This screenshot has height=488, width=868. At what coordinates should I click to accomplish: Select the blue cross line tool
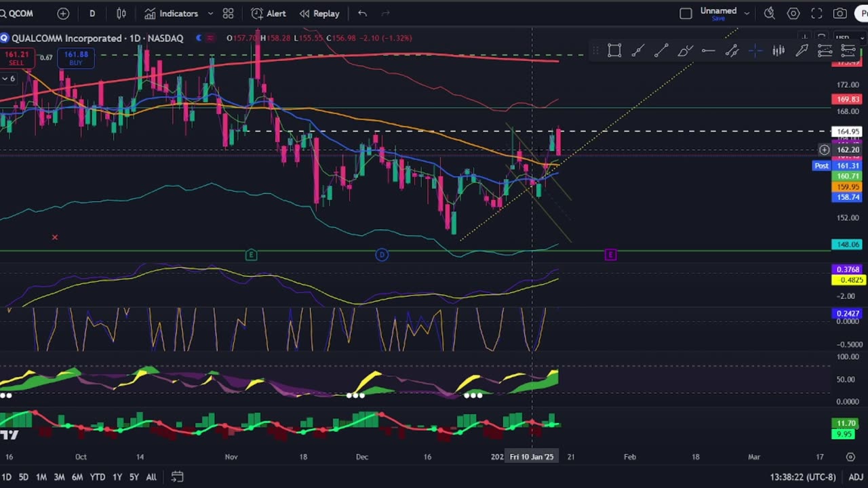tap(755, 50)
